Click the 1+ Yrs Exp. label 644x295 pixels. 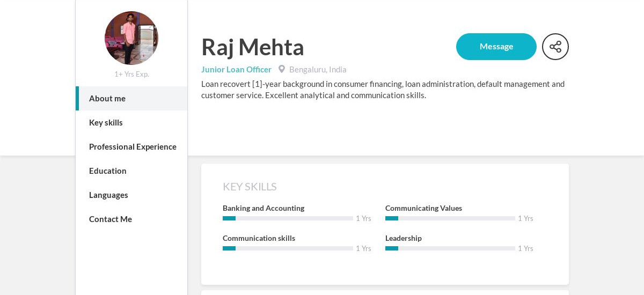pos(131,74)
